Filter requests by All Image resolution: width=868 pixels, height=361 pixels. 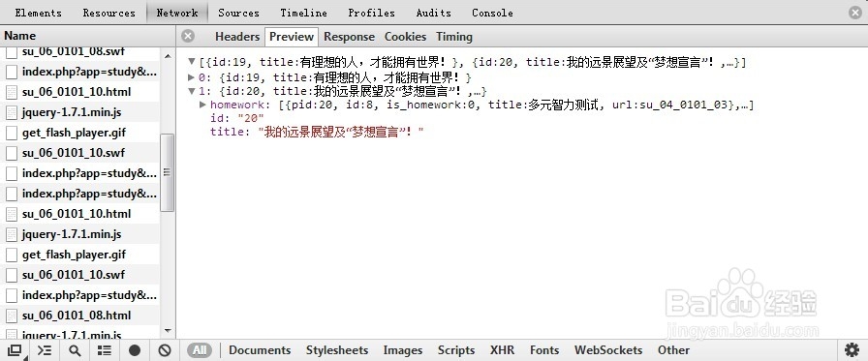(200, 350)
